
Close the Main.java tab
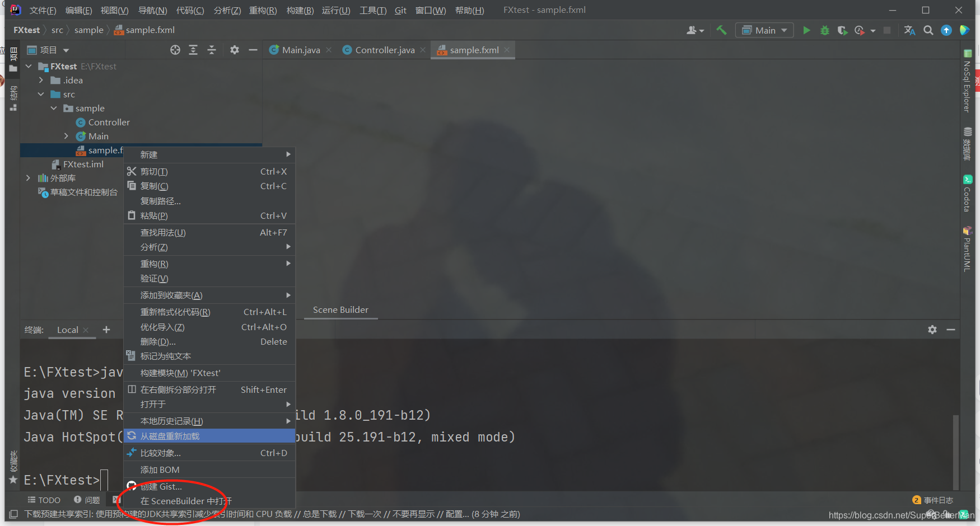tap(329, 50)
